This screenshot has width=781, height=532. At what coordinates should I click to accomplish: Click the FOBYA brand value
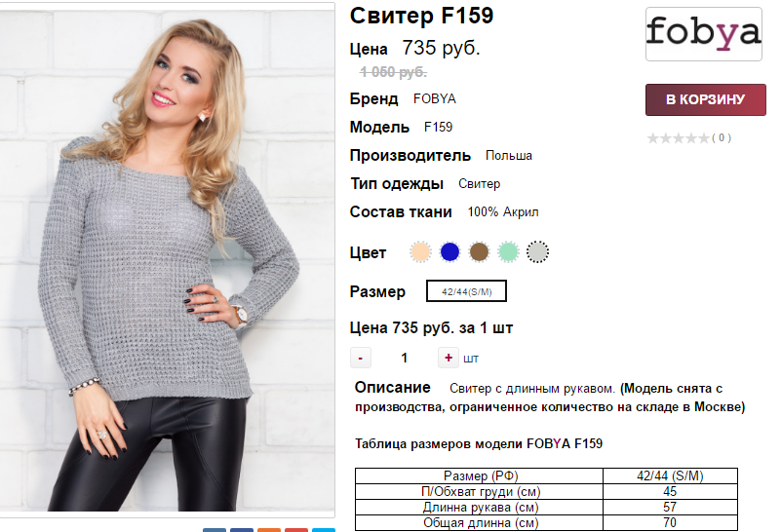pos(434,99)
